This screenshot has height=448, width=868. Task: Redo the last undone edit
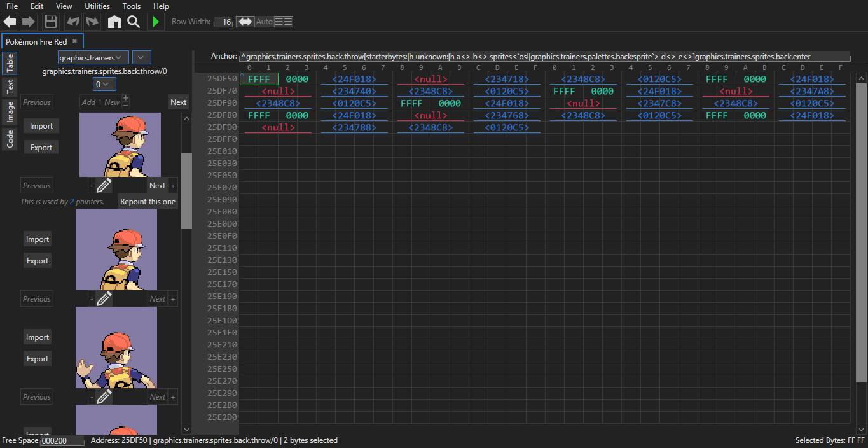(x=92, y=21)
